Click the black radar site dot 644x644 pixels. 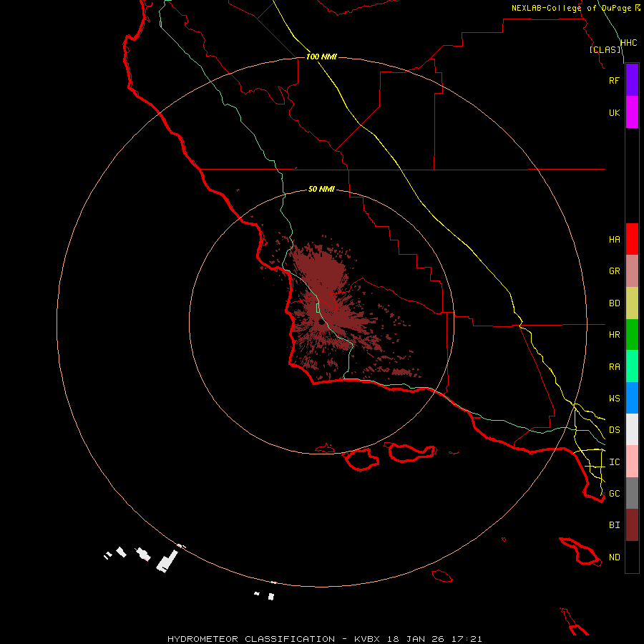coord(321,322)
